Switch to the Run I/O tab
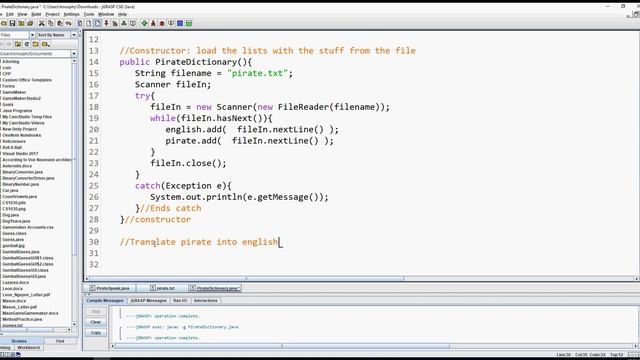640x360 pixels. click(x=180, y=300)
